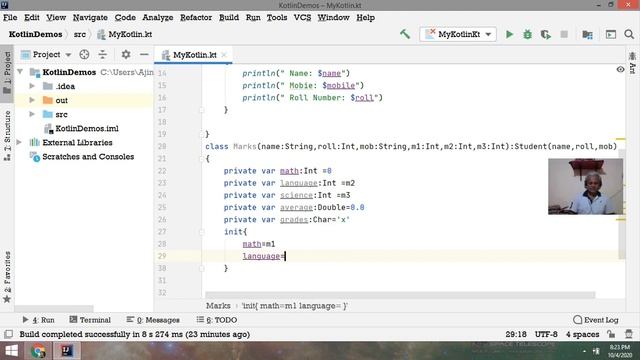Viewport: 640px width, 360px height.
Task: Click the Stop square button in toolbar
Action: (564, 34)
